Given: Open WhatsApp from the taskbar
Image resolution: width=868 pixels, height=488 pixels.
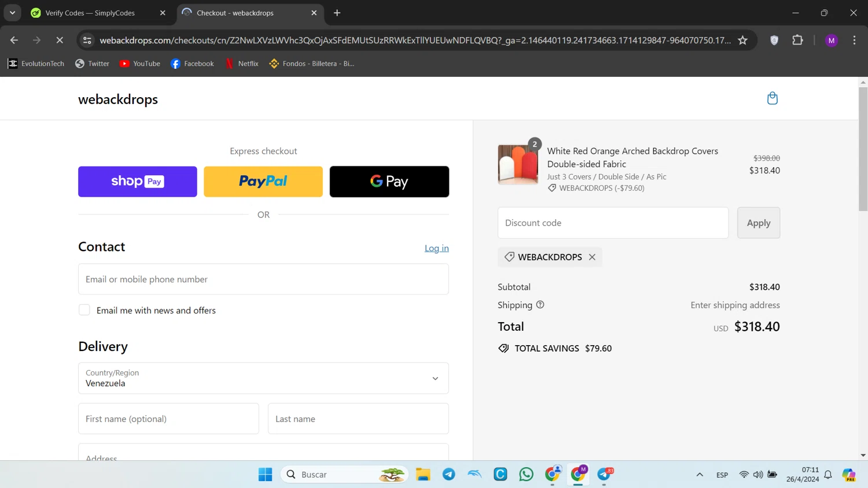Looking at the screenshot, I should [526, 474].
